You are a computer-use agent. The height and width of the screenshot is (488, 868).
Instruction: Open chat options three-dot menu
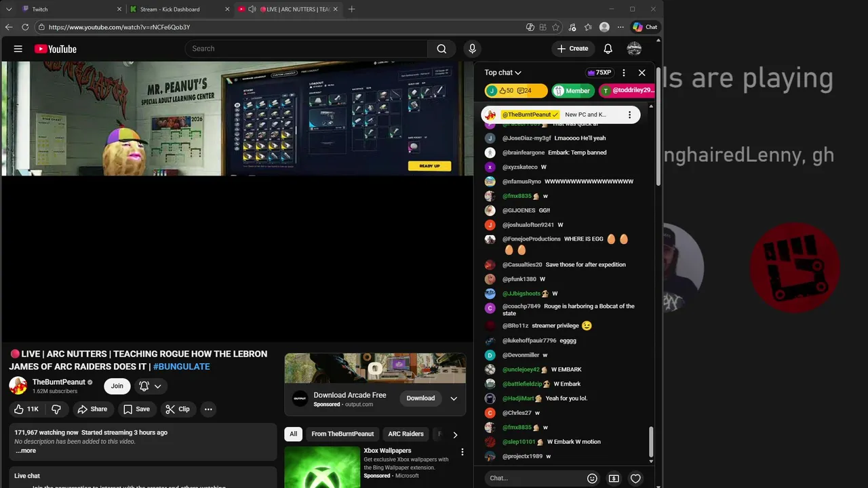pos(624,73)
